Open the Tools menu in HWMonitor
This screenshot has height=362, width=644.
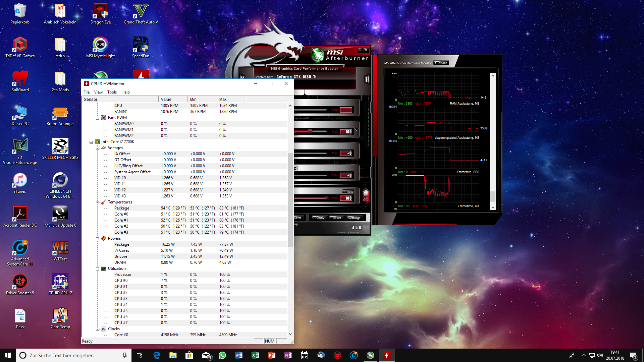click(x=112, y=92)
